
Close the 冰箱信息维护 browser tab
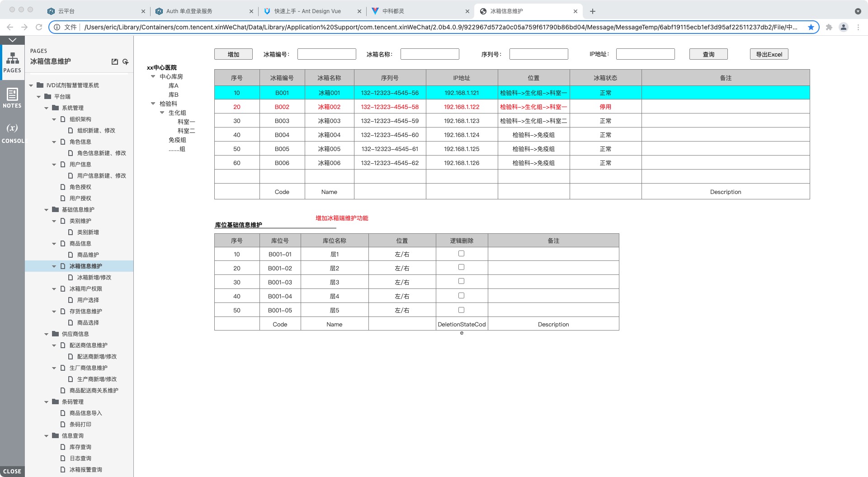pyautogui.click(x=576, y=11)
